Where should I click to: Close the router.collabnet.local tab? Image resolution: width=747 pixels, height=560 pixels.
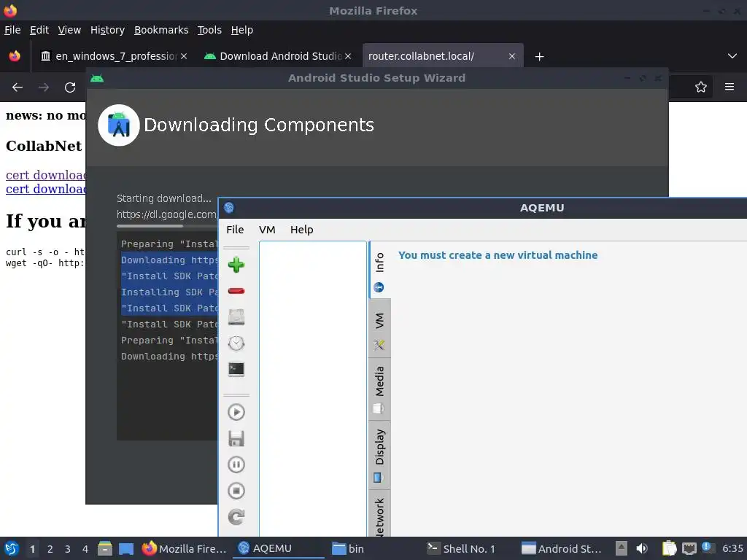(x=511, y=56)
